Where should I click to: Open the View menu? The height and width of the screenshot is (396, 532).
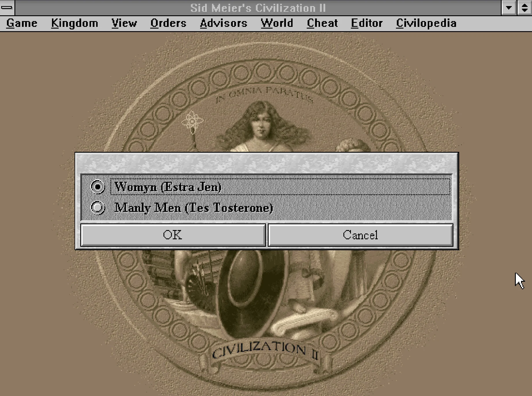tap(124, 23)
